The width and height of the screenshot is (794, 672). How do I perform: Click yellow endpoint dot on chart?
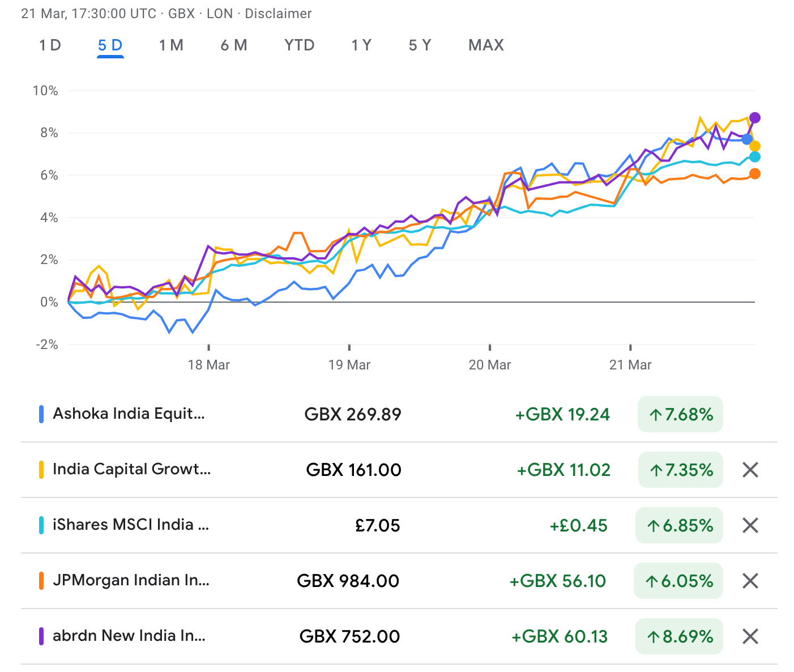(755, 146)
